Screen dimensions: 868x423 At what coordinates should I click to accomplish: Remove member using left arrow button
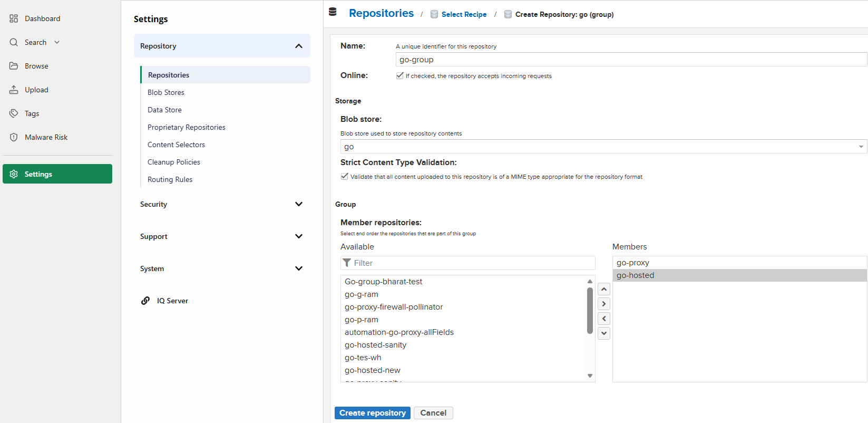604,319
